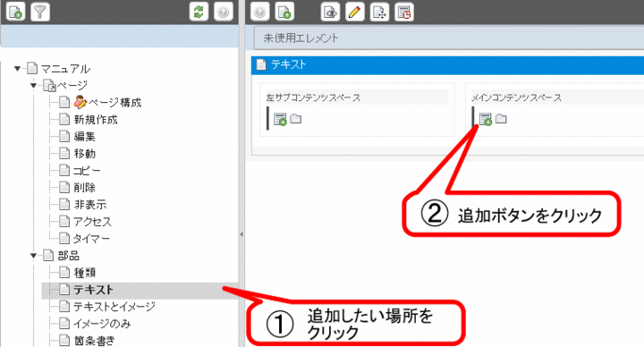The image size is (644, 347).
Task: Open the filter funnel icon
Action: tap(40, 12)
